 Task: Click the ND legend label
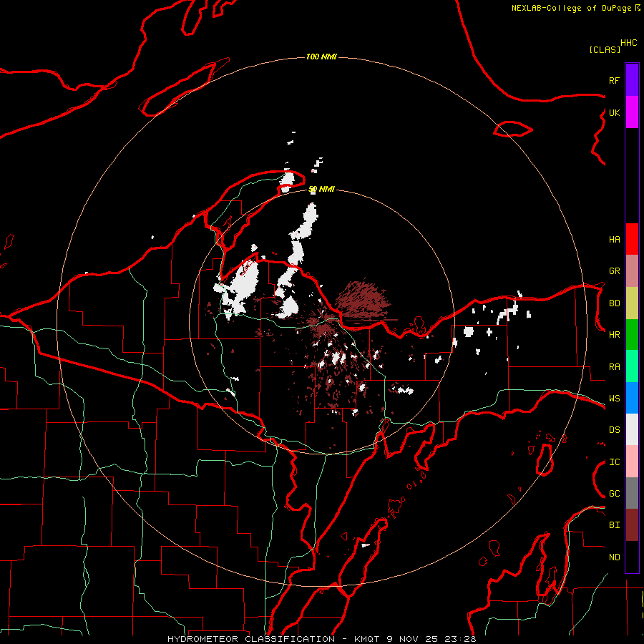[x=614, y=557]
